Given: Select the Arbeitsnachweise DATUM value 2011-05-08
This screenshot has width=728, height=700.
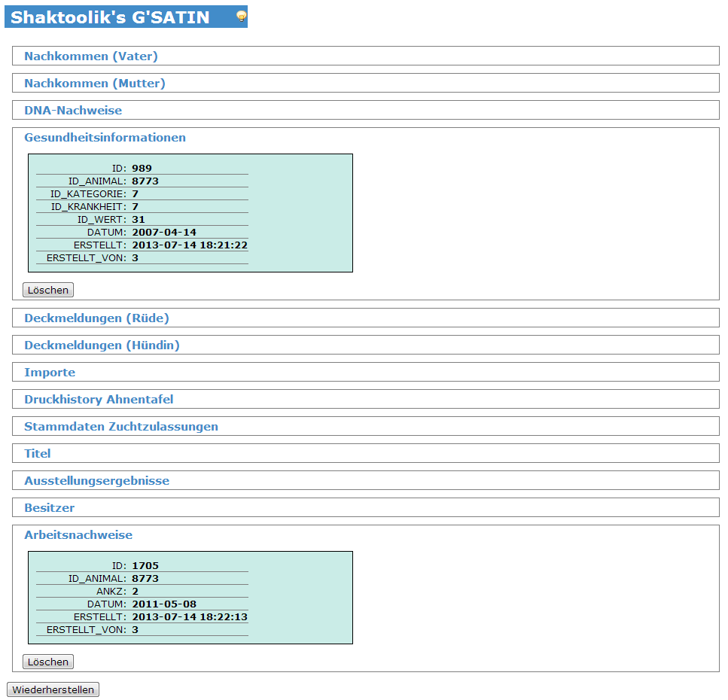Looking at the screenshot, I should point(163,604).
